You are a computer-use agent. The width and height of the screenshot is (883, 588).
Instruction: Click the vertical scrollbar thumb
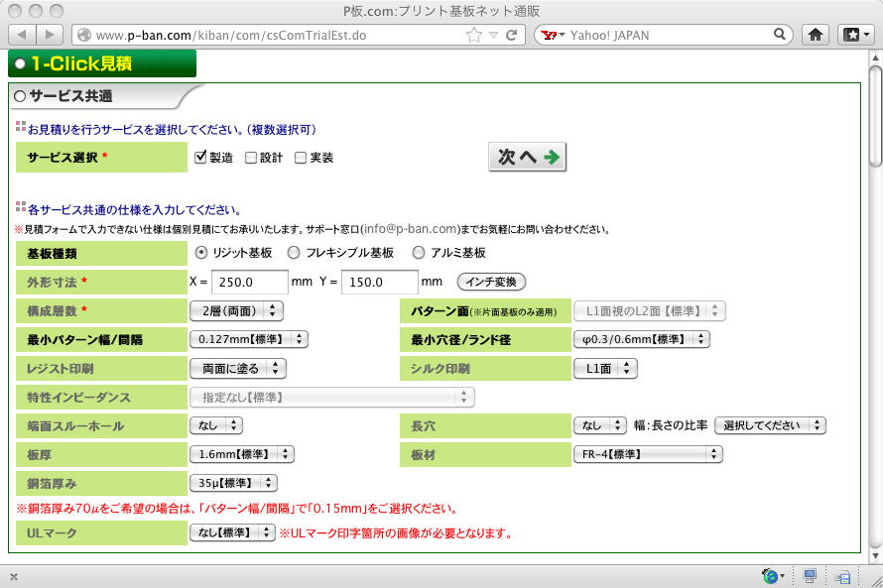(x=875, y=115)
